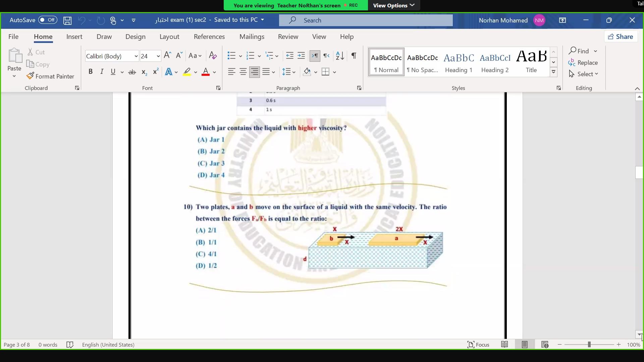Click the strikethrough icon
The height and width of the screenshot is (362, 644).
coord(132,72)
